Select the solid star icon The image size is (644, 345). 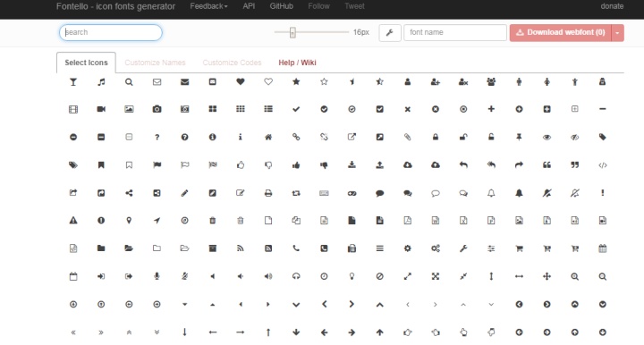(296, 81)
